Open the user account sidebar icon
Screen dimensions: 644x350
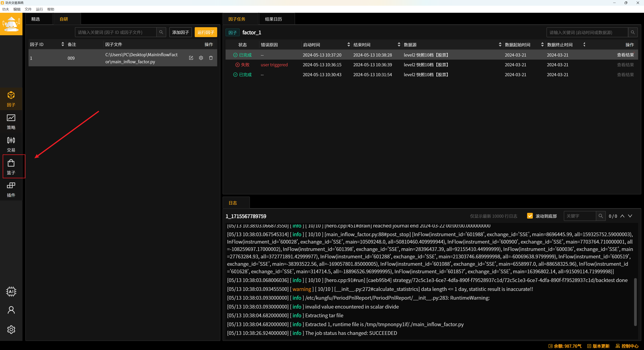[x=11, y=310]
